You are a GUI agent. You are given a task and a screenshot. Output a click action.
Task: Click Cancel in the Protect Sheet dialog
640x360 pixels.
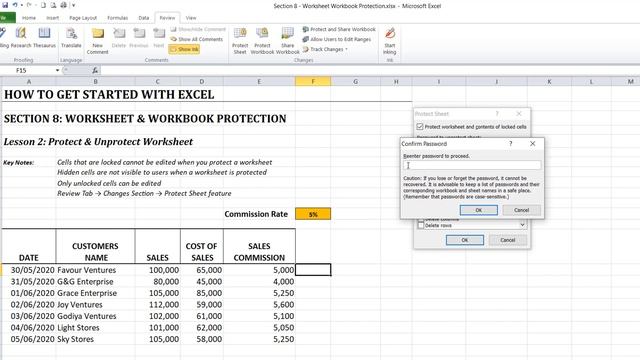click(508, 240)
